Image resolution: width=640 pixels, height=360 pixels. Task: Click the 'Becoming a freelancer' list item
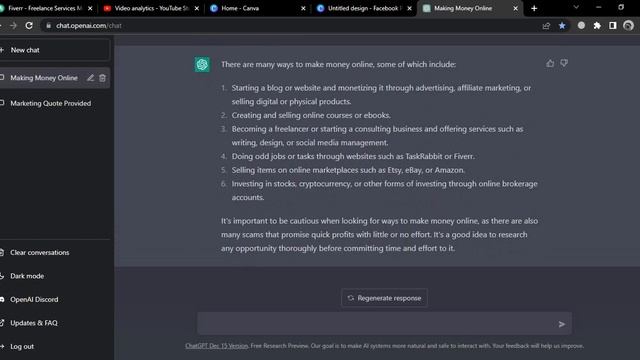point(377,136)
